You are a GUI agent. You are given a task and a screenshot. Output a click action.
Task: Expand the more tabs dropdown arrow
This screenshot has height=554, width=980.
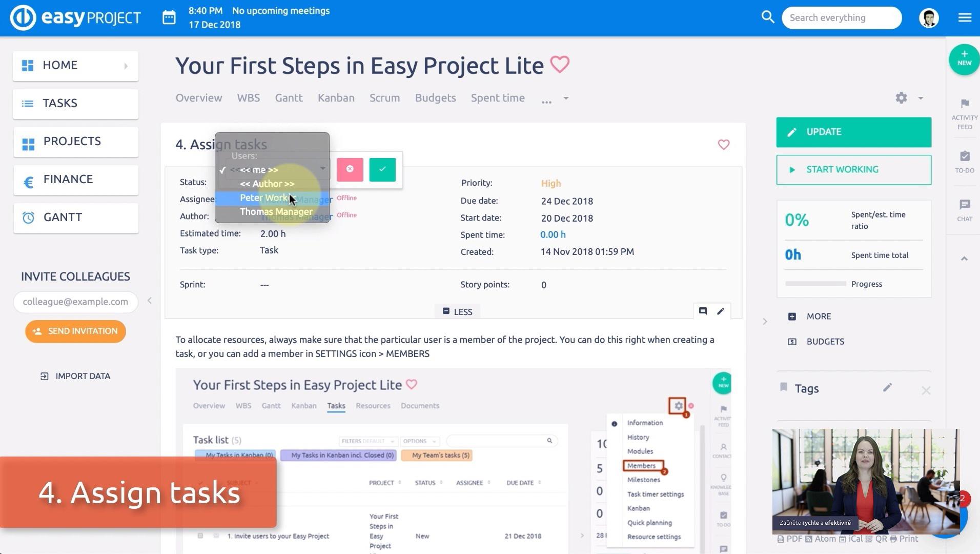tap(566, 98)
